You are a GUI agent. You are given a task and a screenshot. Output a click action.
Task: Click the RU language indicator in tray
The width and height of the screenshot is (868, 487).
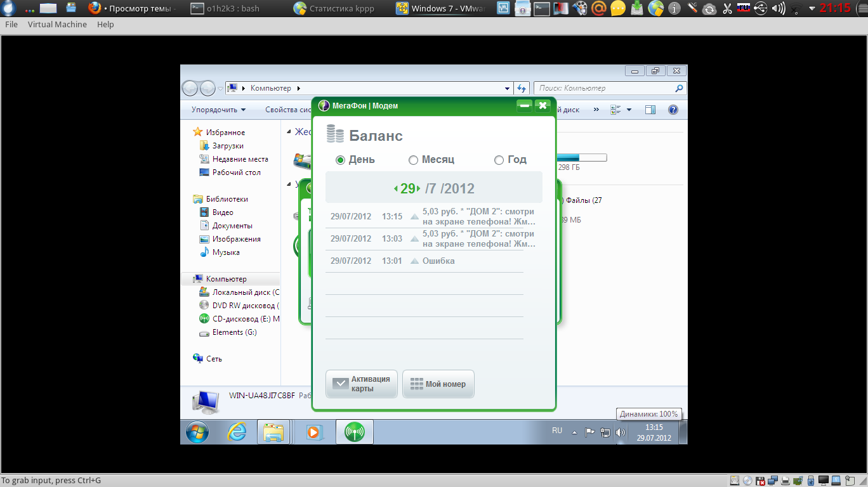pyautogui.click(x=557, y=431)
